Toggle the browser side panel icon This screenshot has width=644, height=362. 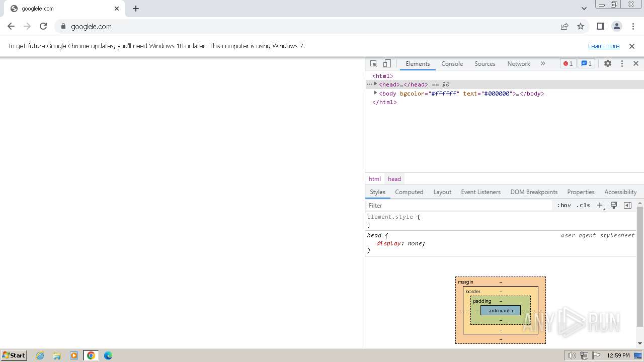[x=600, y=26]
